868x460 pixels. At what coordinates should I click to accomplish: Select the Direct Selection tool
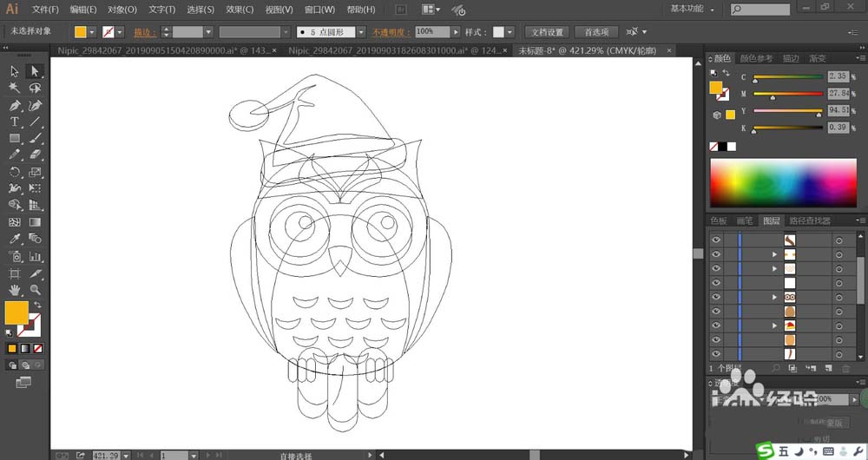pos(35,71)
